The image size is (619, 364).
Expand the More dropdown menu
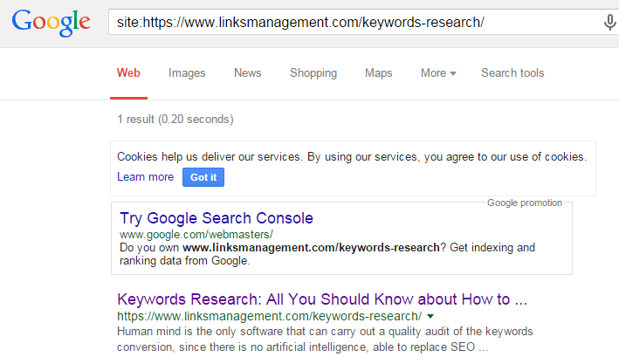(438, 73)
